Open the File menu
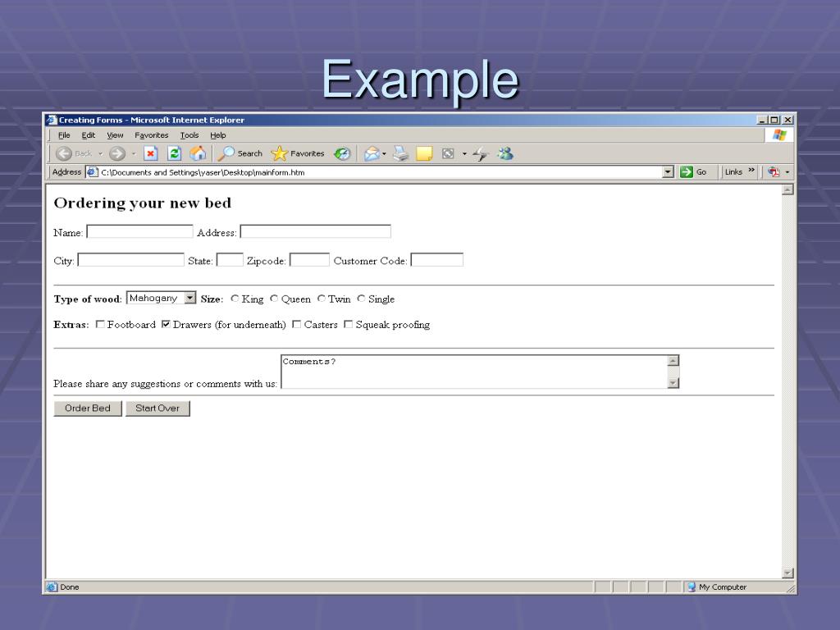840x630 pixels. 64,135
